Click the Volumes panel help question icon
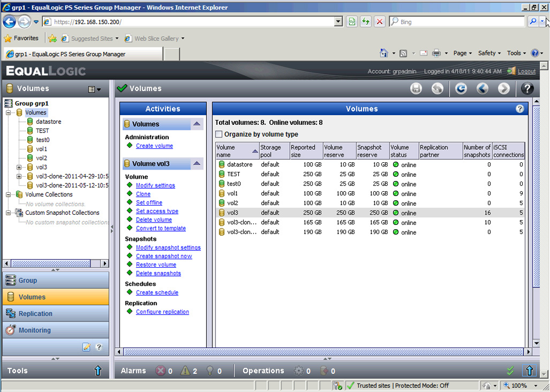This screenshot has width=550, height=392. click(519, 109)
